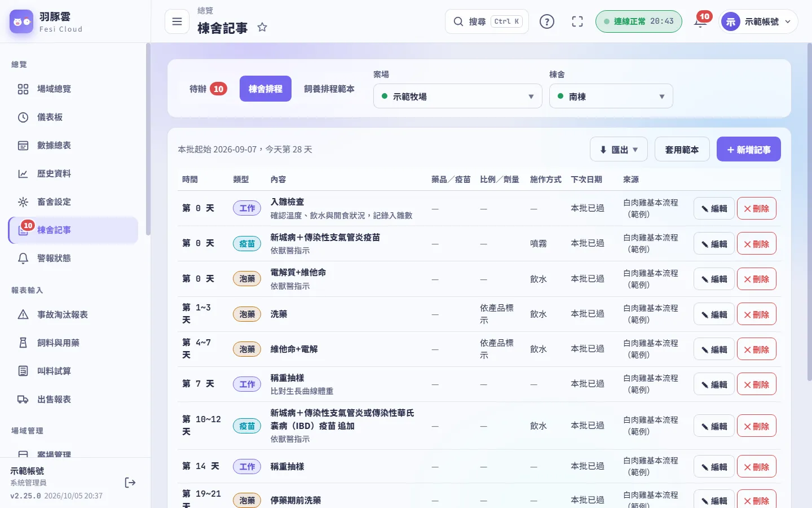Viewport: 812px width, 508px height.
Task: Enter fullscreen mode
Action: pyautogui.click(x=577, y=21)
